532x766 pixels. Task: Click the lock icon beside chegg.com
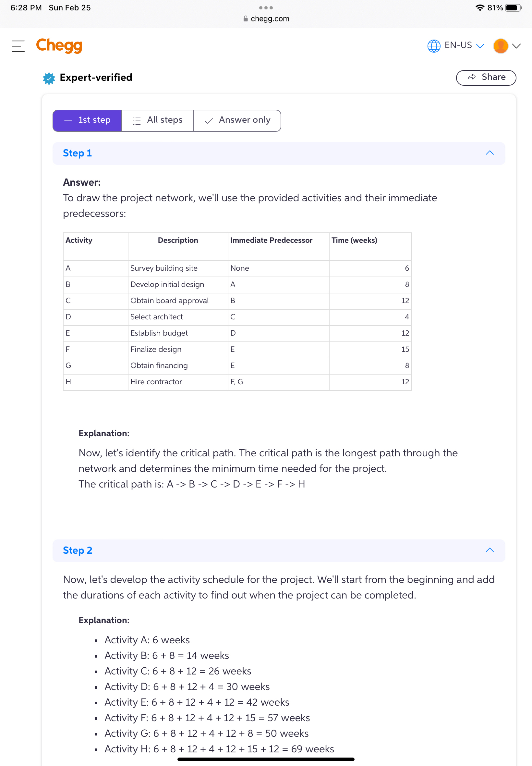click(246, 19)
